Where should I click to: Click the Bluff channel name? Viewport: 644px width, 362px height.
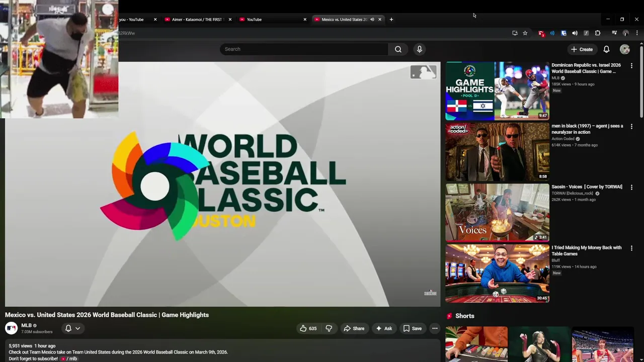[x=555, y=260]
